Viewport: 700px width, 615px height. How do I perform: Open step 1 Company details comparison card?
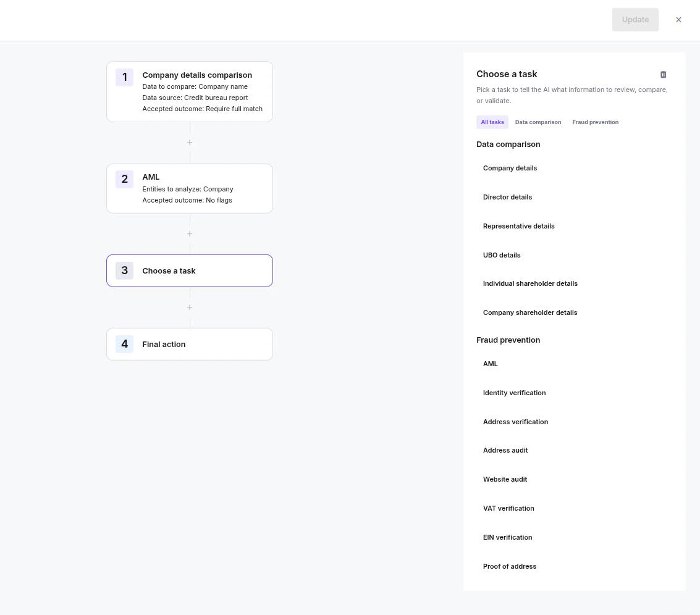(x=189, y=91)
